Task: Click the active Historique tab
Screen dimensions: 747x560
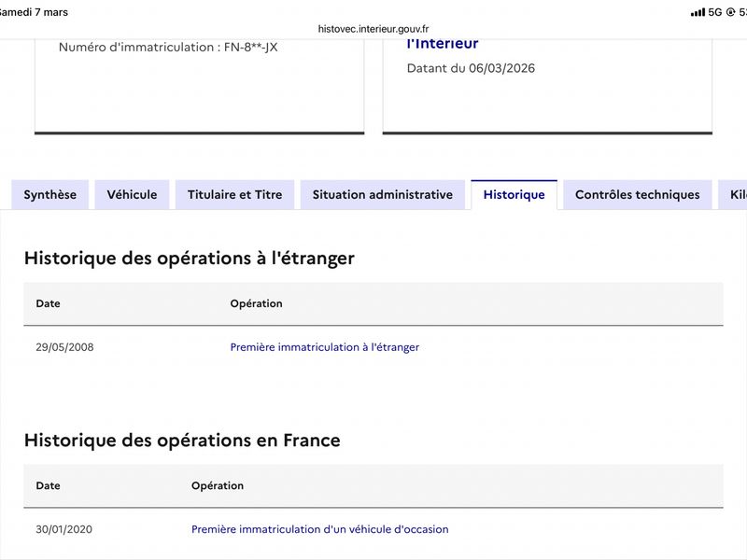Action: [x=514, y=195]
